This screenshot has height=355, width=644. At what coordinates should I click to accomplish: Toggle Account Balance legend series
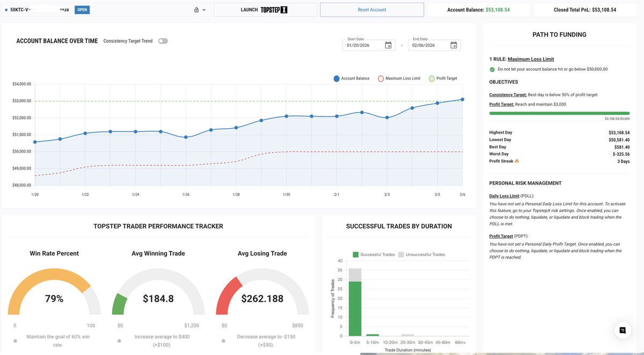[351, 78]
